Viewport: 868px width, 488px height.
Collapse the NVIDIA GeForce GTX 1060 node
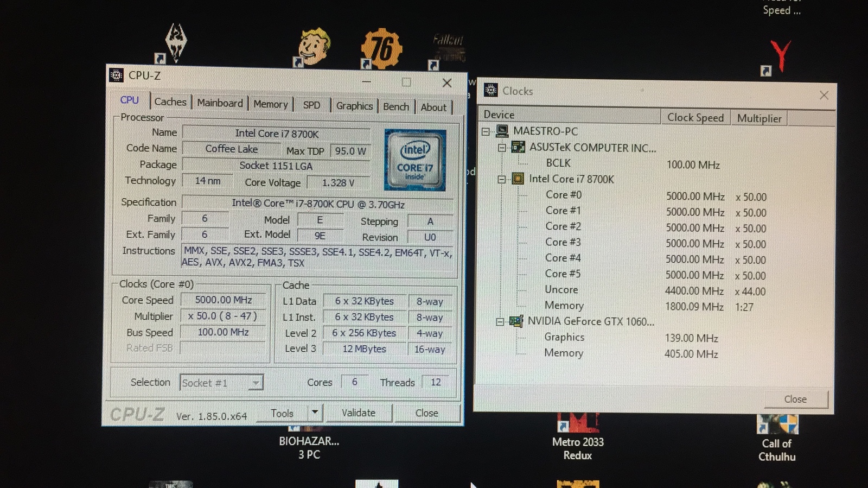pyautogui.click(x=500, y=322)
